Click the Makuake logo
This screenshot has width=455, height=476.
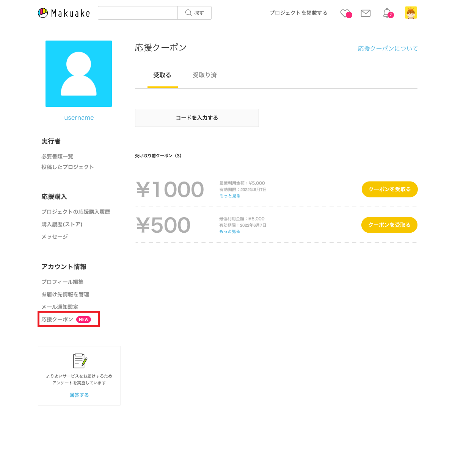[64, 13]
